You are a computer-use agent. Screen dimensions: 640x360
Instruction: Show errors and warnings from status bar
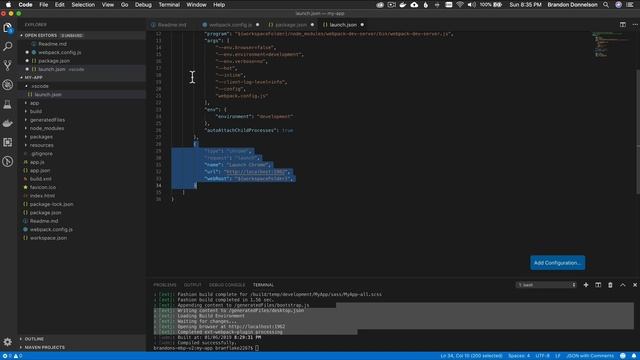pos(12,356)
